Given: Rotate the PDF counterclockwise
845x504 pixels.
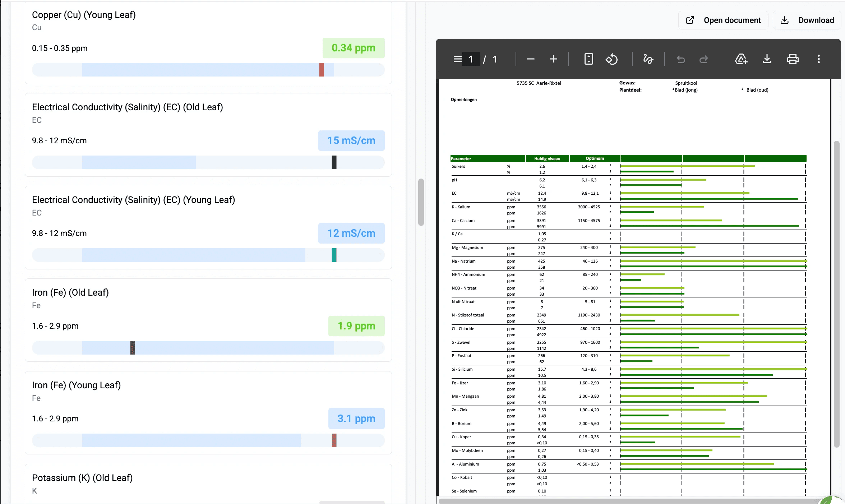Looking at the screenshot, I should click(x=611, y=59).
